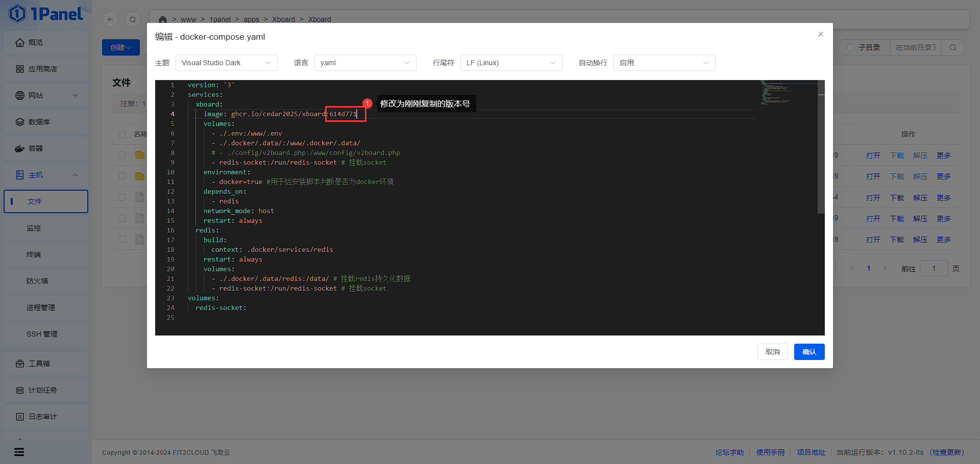Check the fourth file row checkbox
The width and height of the screenshot is (980, 464).
coord(122,218)
